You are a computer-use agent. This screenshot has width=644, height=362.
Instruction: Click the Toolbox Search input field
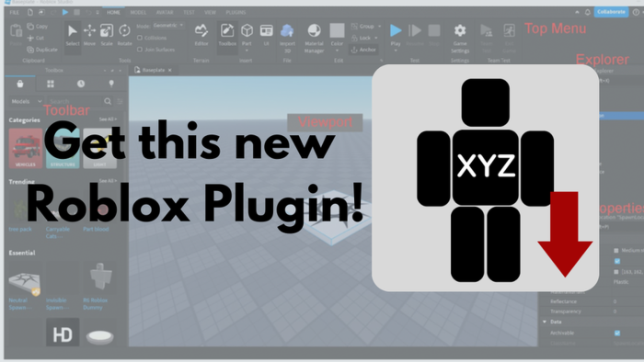click(x=75, y=101)
